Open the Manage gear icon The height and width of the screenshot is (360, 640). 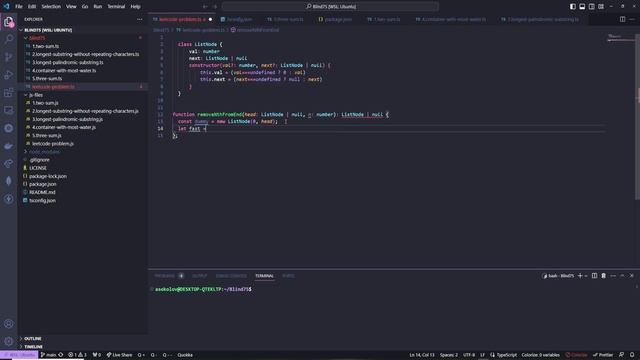9,341
